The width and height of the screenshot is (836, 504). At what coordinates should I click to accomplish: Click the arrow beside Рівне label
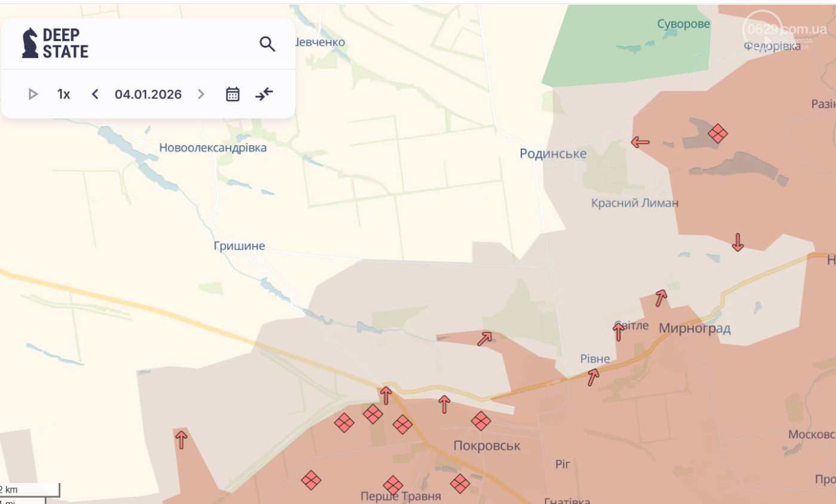pos(593,377)
